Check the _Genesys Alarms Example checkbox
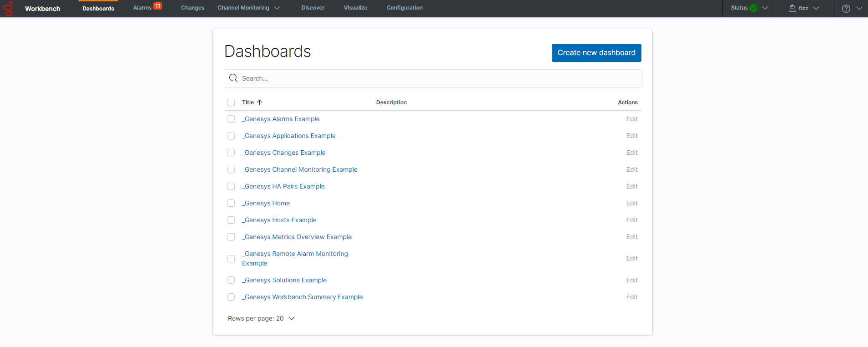This screenshot has width=868, height=347. click(231, 119)
